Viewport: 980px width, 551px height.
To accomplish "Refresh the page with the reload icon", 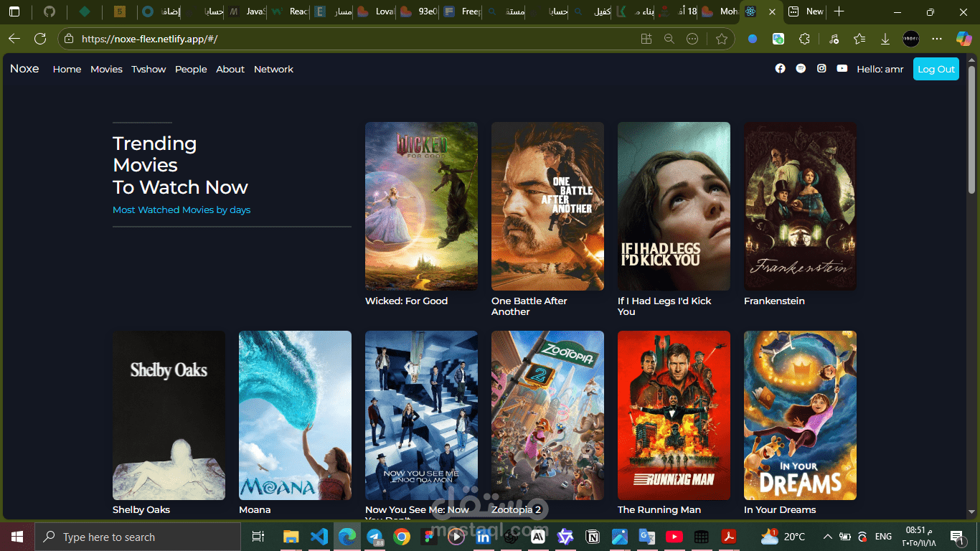I will click(x=40, y=39).
